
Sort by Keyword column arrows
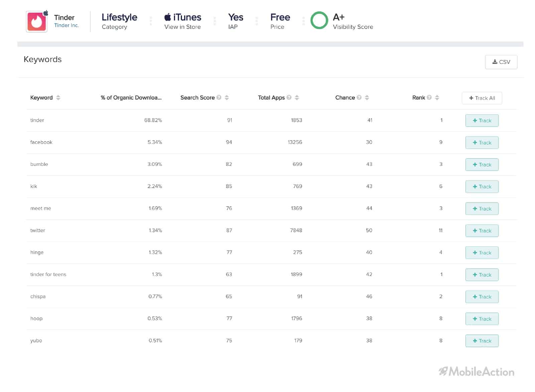point(58,97)
